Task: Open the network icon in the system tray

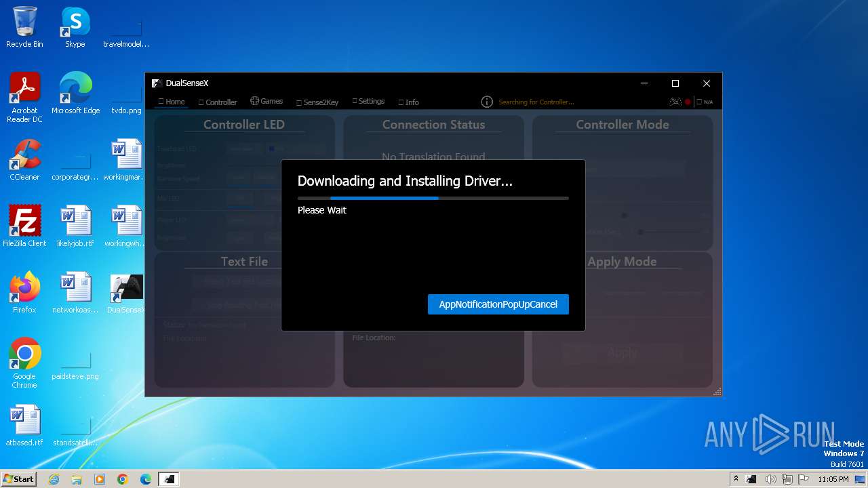Action: [787, 479]
